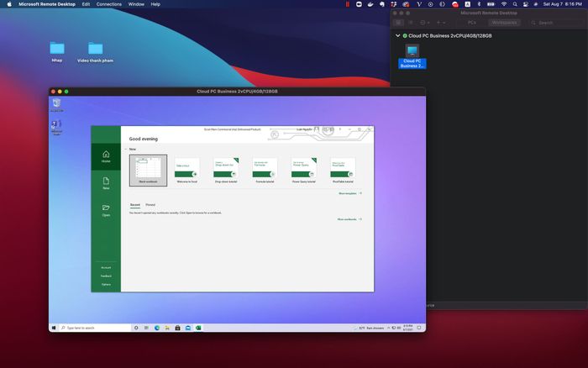Open Microsoft Store from Windows taskbar

pyautogui.click(x=177, y=328)
